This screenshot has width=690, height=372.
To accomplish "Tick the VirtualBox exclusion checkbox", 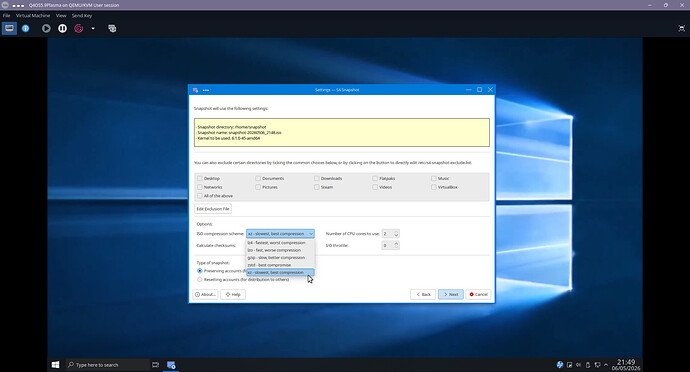I will click(433, 187).
